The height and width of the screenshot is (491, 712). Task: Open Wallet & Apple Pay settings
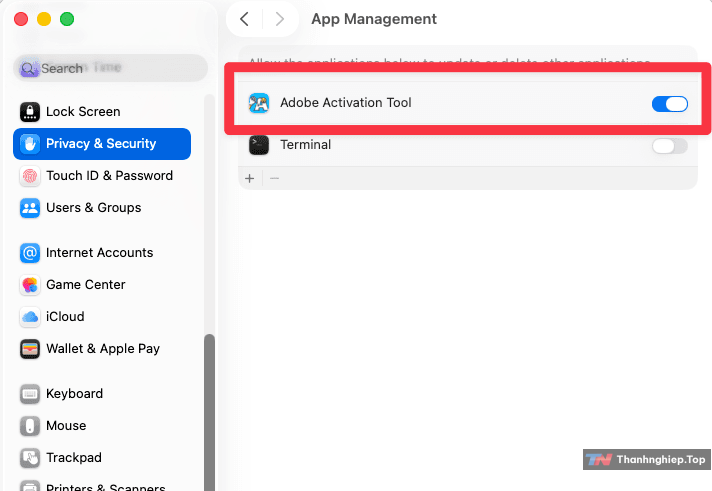(102, 349)
